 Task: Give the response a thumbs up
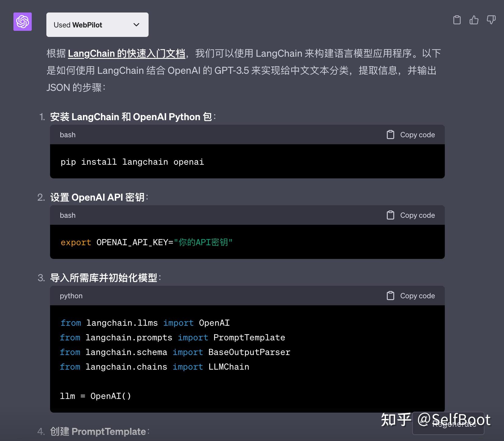(x=474, y=20)
